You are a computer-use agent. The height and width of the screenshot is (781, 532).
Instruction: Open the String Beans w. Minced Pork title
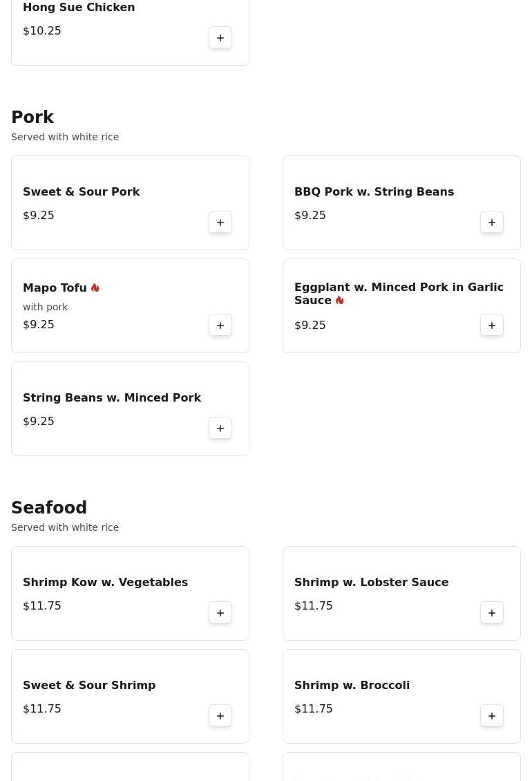[112, 397]
